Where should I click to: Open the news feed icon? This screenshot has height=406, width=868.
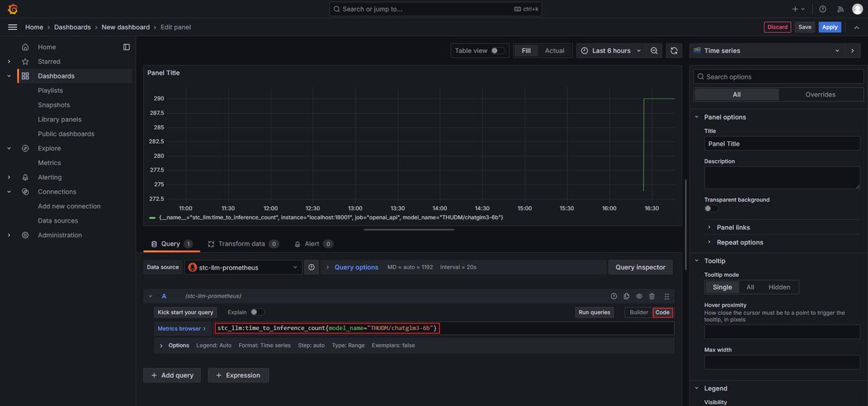tap(840, 9)
